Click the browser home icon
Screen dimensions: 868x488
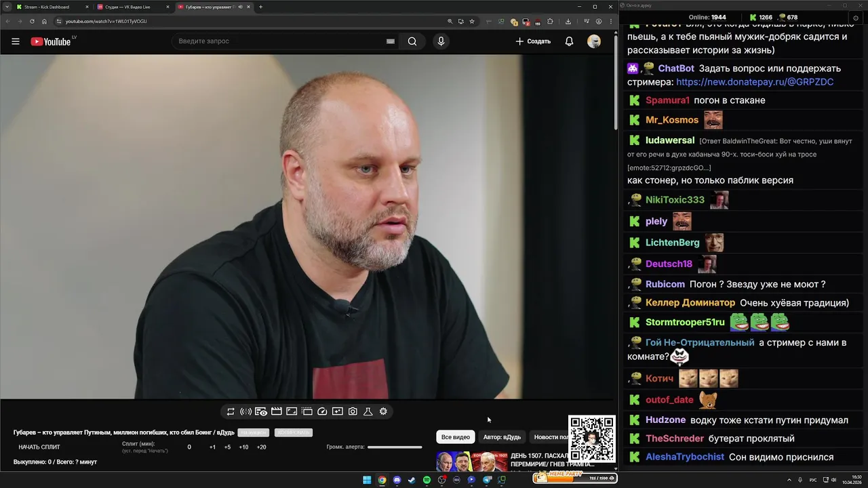coord(44,21)
